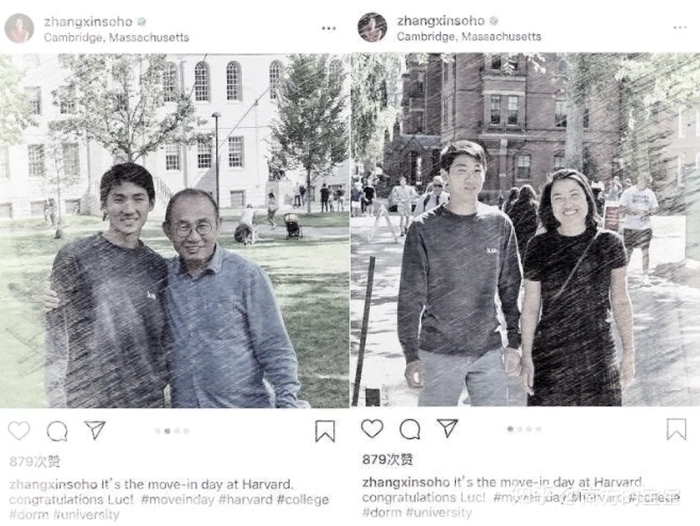Open comments on the left post

pyautogui.click(x=57, y=431)
